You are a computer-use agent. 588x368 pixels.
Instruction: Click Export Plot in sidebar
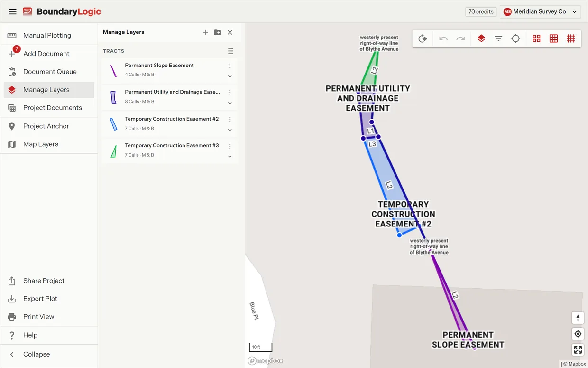(49, 299)
